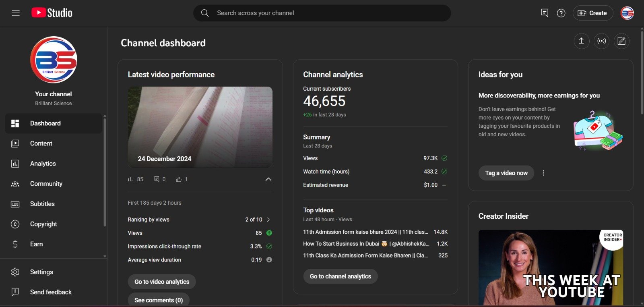Open Content in the sidebar
This screenshot has height=307, width=644.
54,143
